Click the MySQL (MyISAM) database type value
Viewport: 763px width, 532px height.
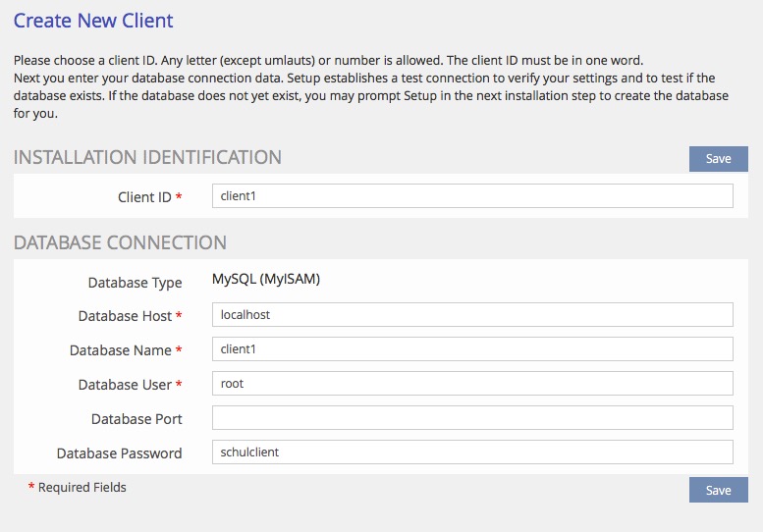(266, 280)
